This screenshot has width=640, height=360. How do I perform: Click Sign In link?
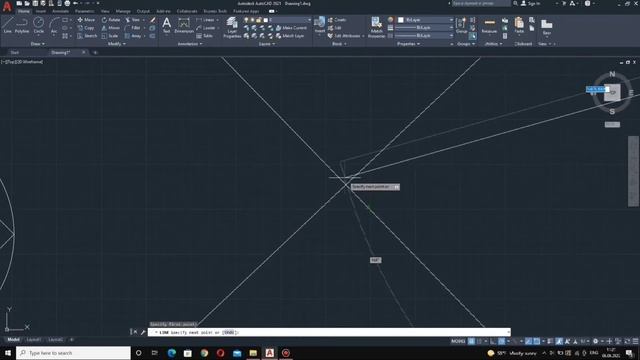pos(531,3)
